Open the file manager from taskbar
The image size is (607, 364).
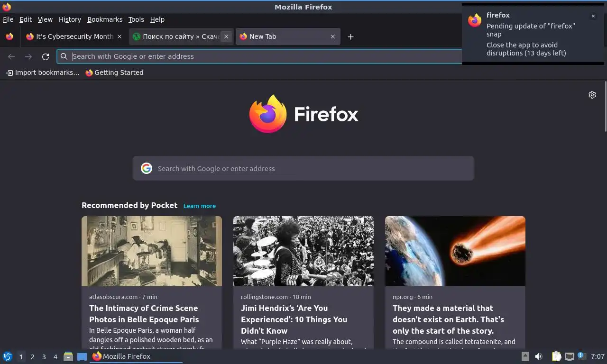coord(68,356)
